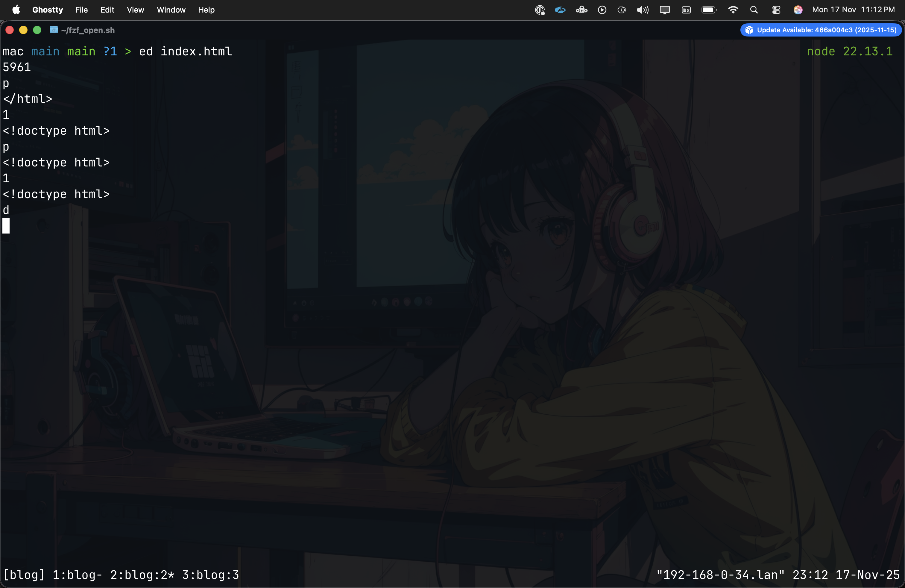Screen dimensions: 905x588
Task: Click the screen lock menu bar icon
Action: (539, 10)
